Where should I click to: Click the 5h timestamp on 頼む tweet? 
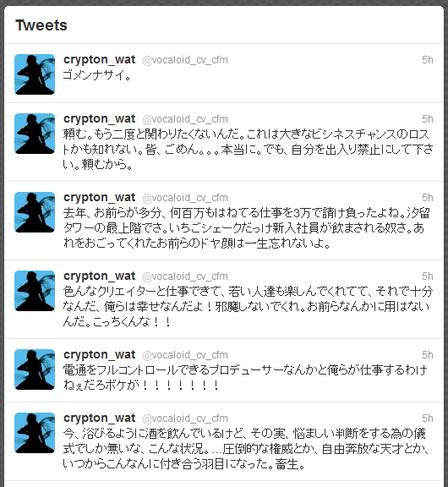tap(427, 119)
